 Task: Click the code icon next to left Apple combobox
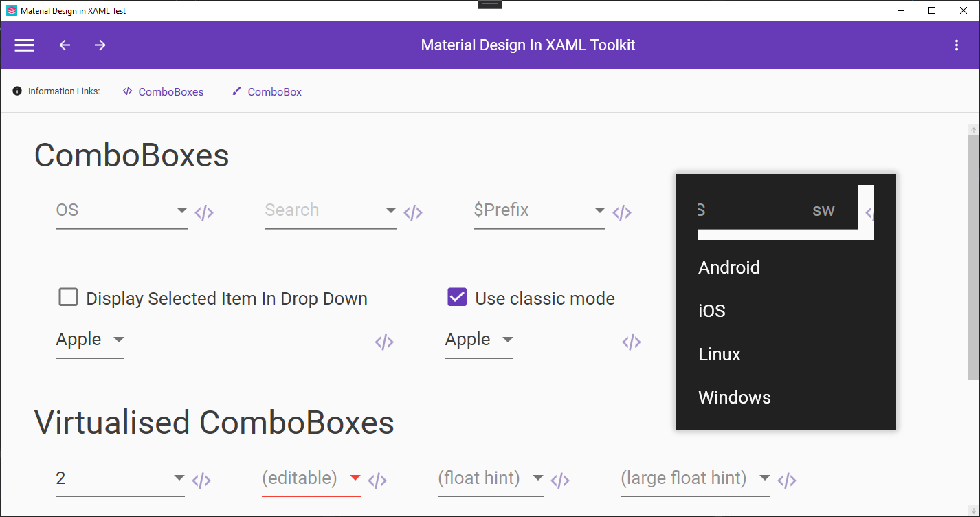pos(383,342)
